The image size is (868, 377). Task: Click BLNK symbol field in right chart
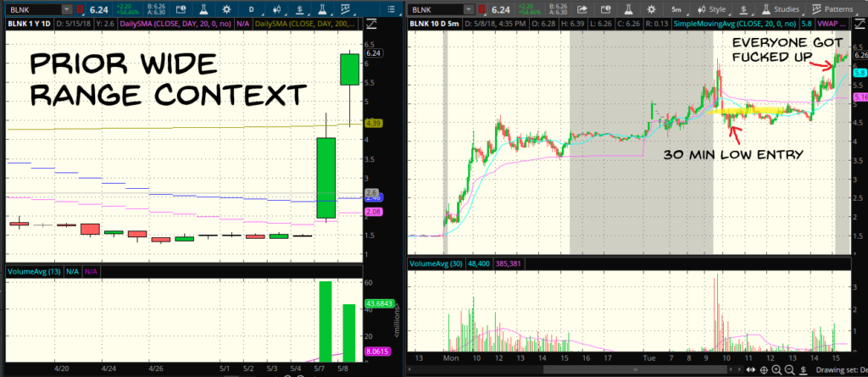pyautogui.click(x=435, y=9)
